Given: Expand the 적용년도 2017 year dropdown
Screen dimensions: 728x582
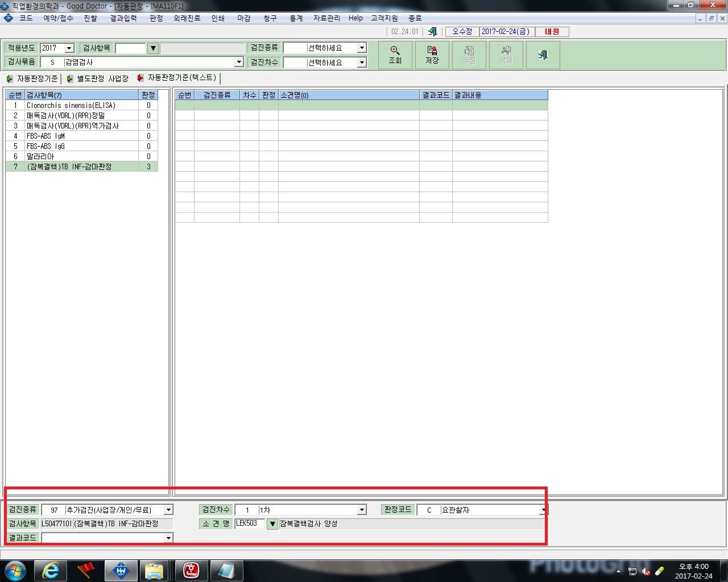Looking at the screenshot, I should (x=69, y=48).
